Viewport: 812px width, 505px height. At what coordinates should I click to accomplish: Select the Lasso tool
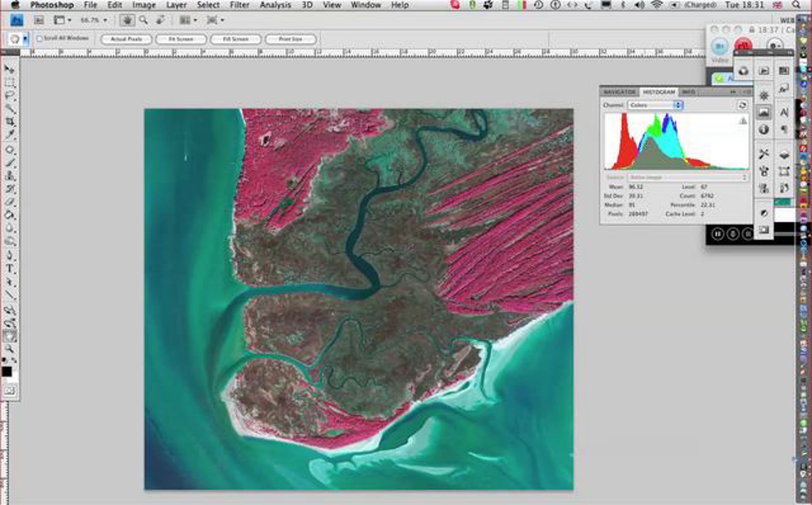coord(10,95)
